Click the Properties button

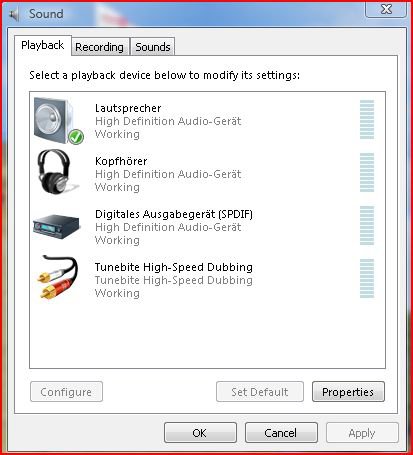click(x=348, y=392)
